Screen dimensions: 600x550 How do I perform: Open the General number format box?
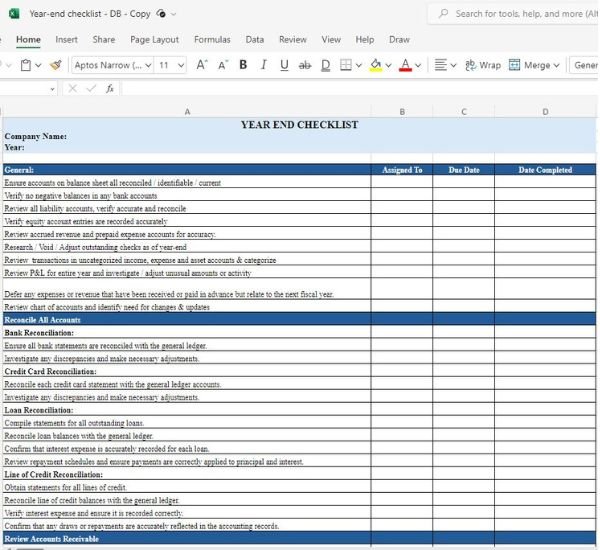(584, 65)
